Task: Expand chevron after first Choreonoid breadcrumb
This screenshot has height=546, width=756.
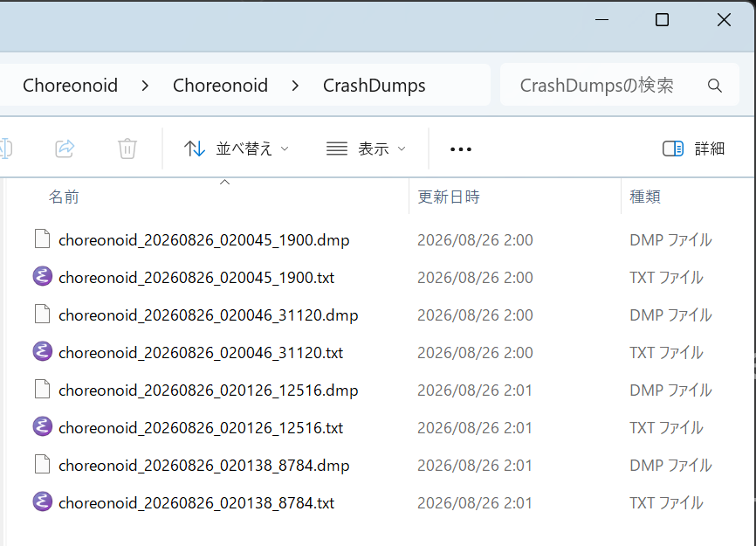Action: coord(145,86)
